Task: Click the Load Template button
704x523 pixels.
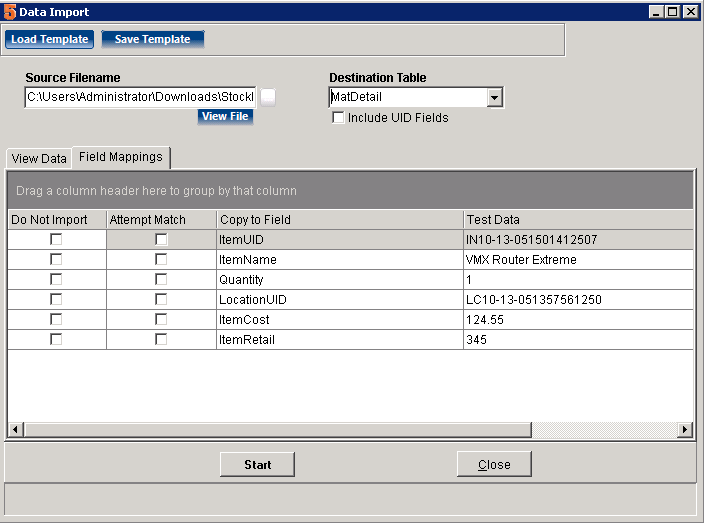Action: 49,39
